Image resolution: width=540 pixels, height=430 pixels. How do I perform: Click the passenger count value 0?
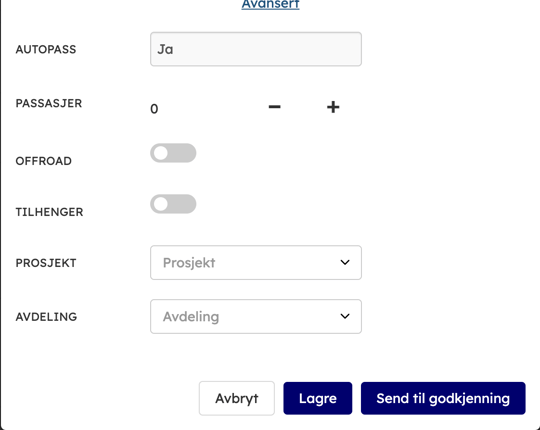154,109
